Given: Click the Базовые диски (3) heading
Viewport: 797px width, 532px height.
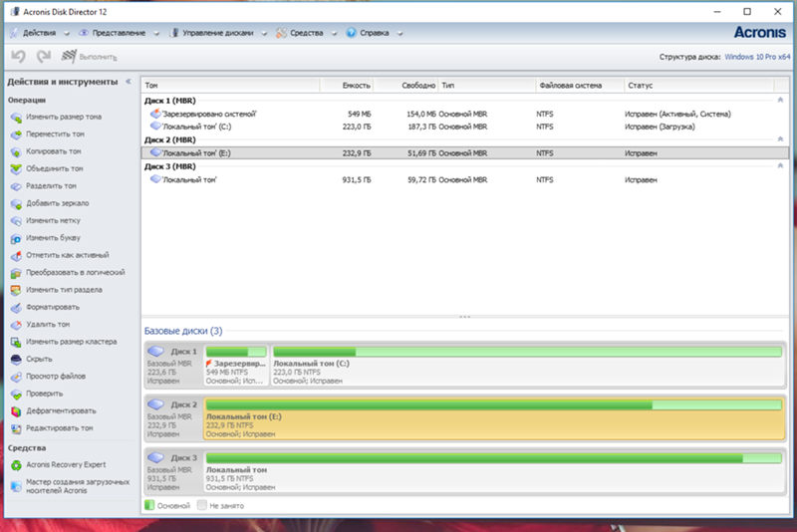Looking at the screenshot, I should point(183,331).
